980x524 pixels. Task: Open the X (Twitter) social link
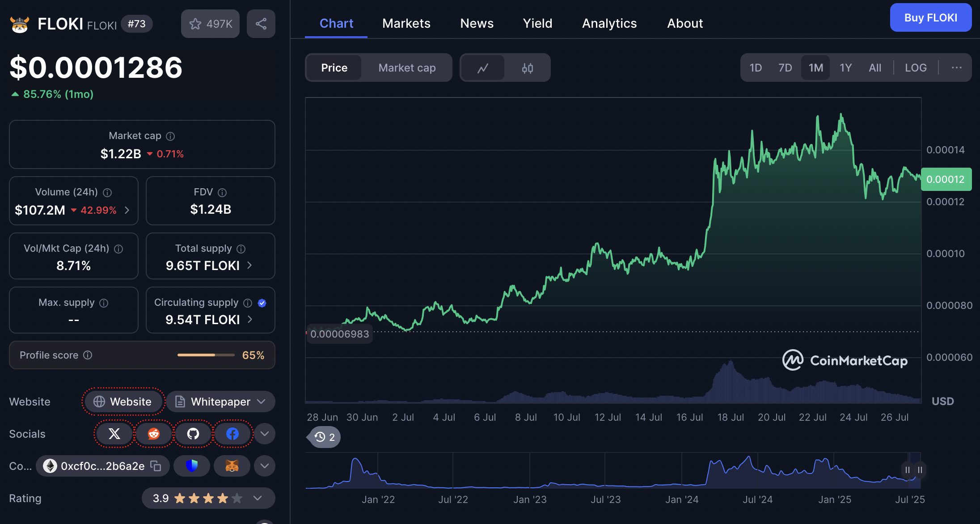(114, 434)
